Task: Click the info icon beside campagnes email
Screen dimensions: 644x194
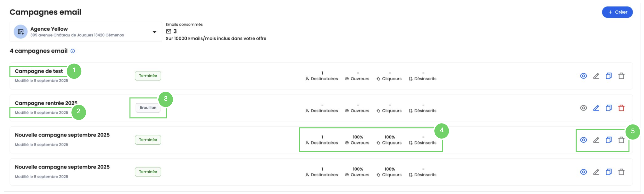Action: [x=73, y=51]
